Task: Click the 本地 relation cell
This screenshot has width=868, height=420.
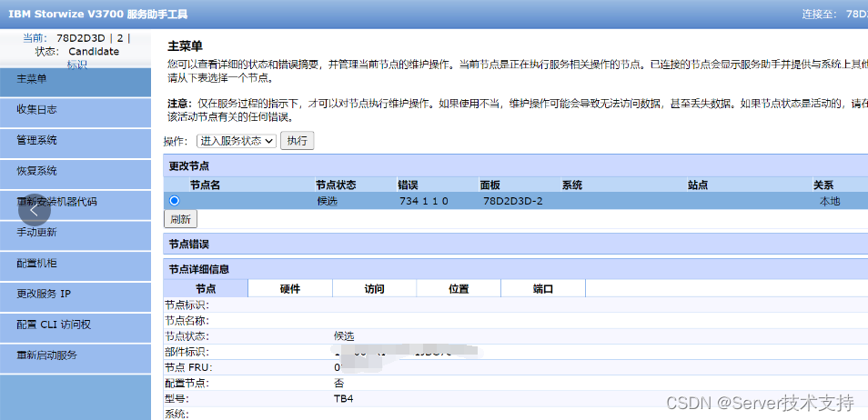Action: click(829, 202)
